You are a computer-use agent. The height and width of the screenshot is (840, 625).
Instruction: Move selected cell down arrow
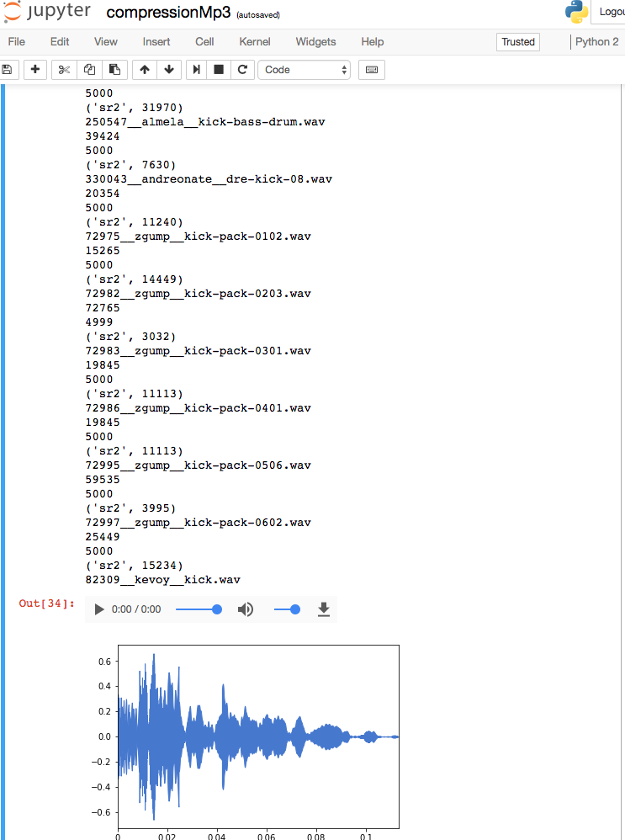tap(169, 70)
